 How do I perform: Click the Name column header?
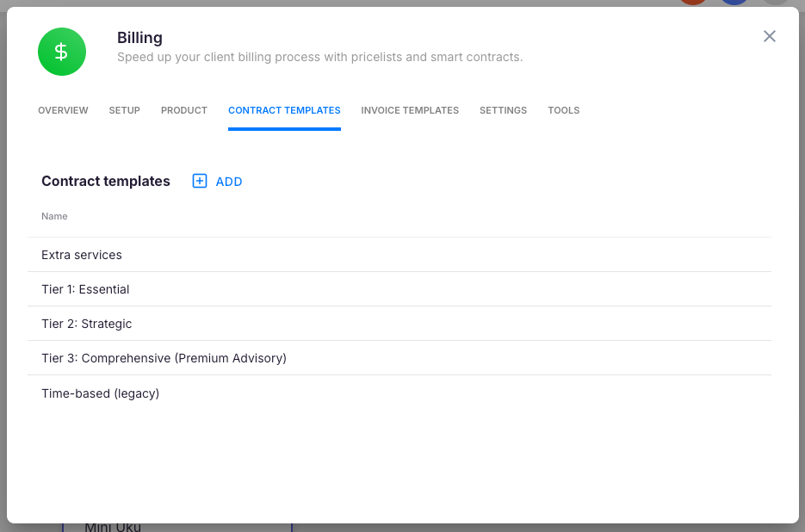tap(54, 216)
